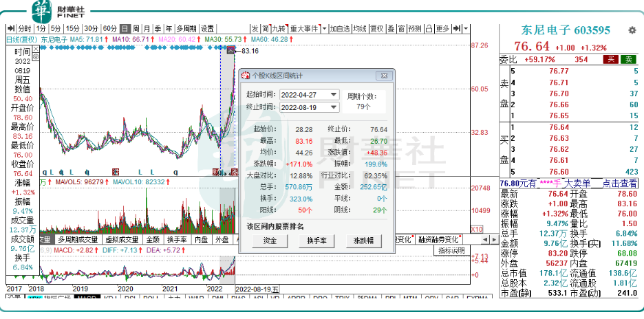Image resolution: width=644 pixels, height=319 pixels.
Task: Click the marker icon at the 83.16 peak
Action: (x=230, y=50)
